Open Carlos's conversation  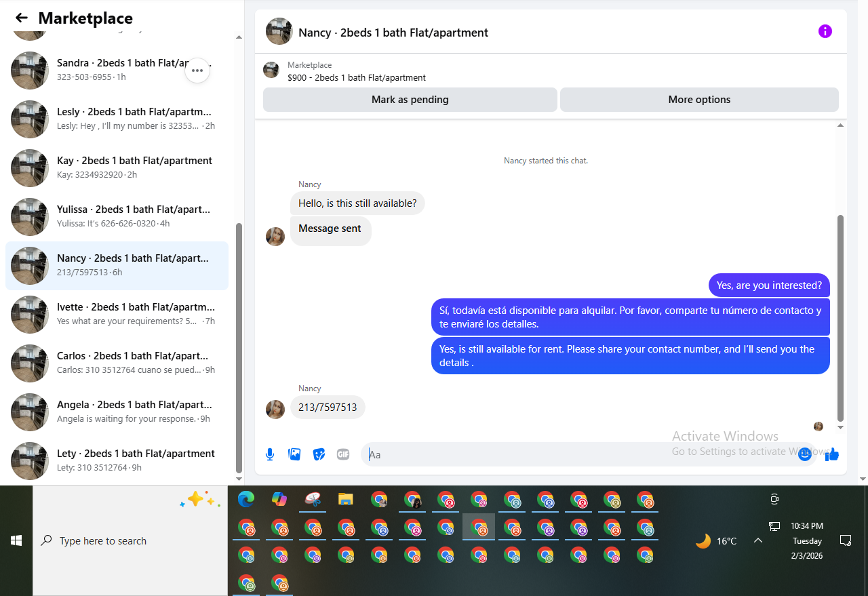tap(117, 363)
